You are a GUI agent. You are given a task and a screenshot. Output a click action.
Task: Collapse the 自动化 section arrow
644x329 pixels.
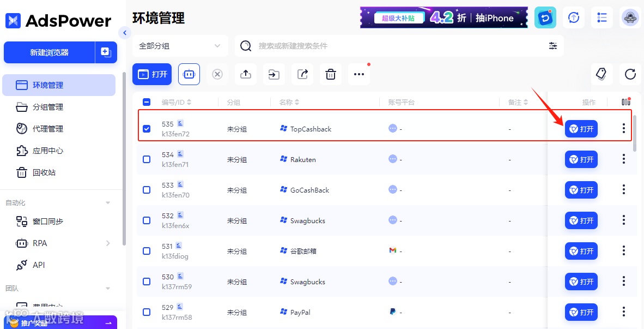[x=108, y=203]
